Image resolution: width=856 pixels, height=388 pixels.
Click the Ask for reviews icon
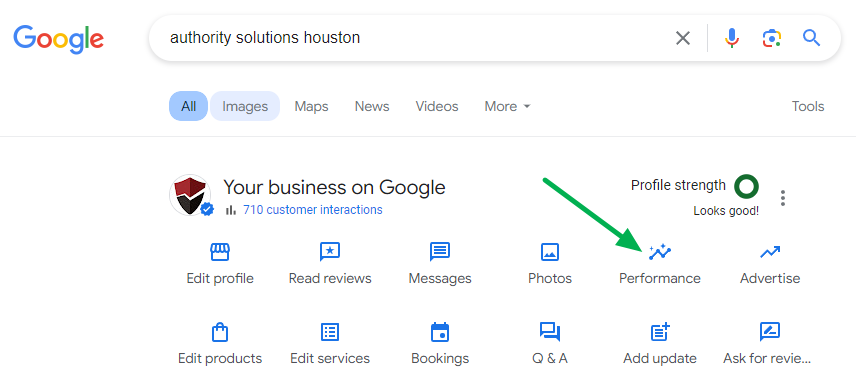770,332
